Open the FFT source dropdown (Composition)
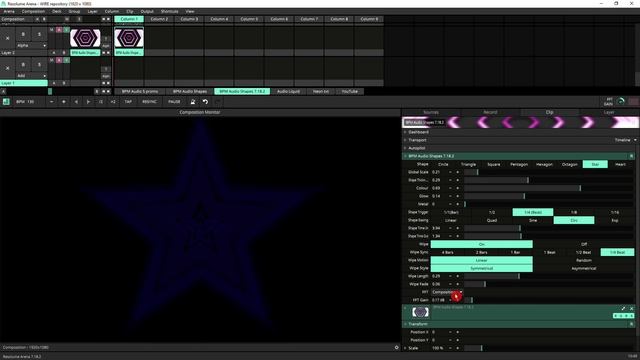Image resolution: width=640 pixels, height=360 pixels. [447, 292]
